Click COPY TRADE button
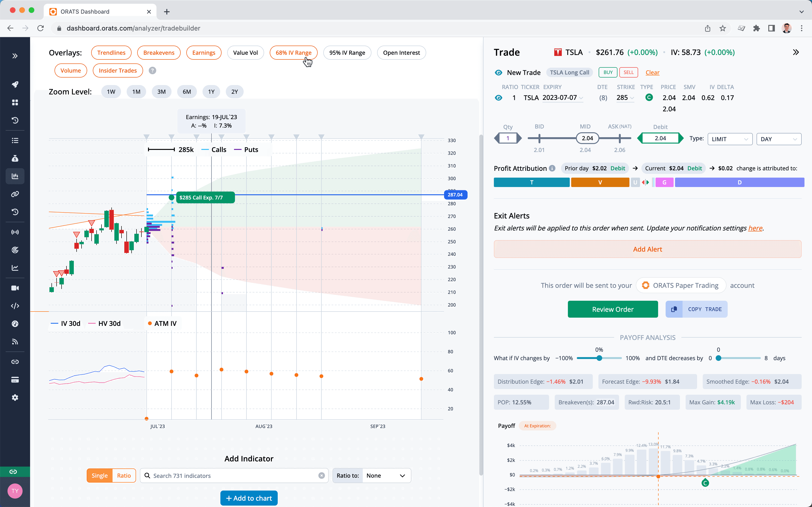Viewport: 812px width, 507px height. click(696, 309)
